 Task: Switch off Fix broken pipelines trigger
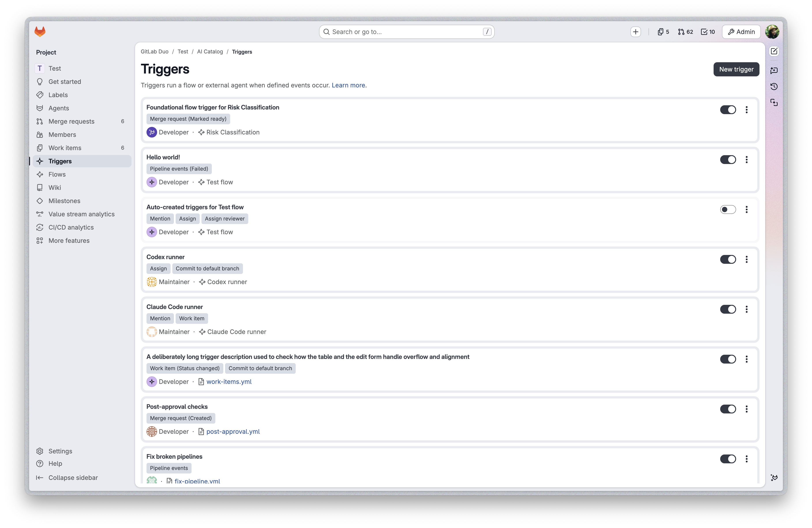(x=728, y=459)
